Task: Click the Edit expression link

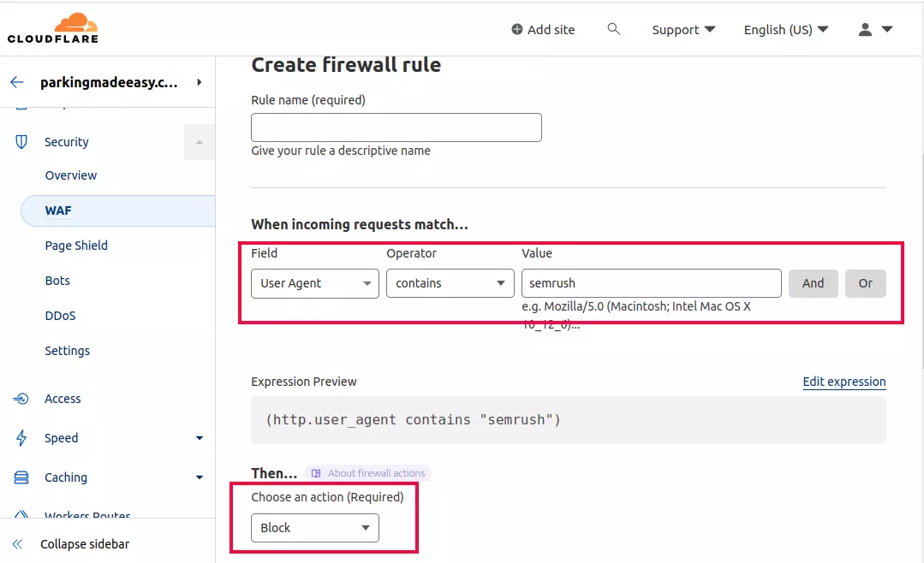Action: 844,381
